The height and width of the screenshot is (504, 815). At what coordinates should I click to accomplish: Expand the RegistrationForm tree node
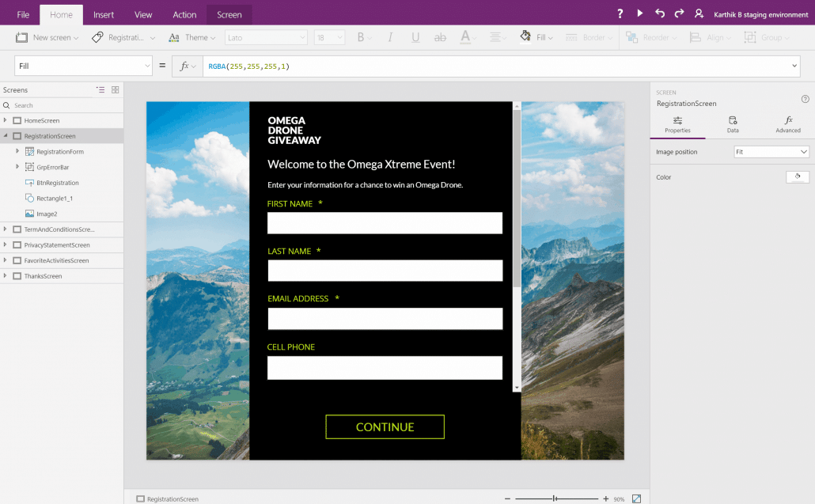tap(17, 151)
